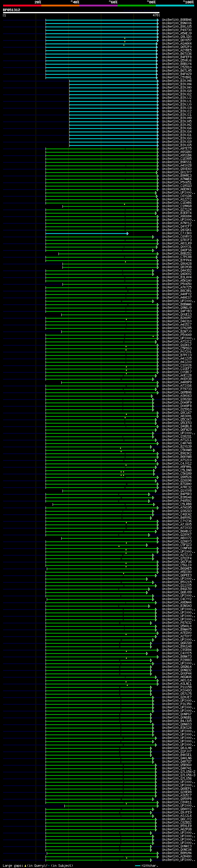
Task: Open the UniRef100_B9RSS1 hit label
Action: coord(177,162)
